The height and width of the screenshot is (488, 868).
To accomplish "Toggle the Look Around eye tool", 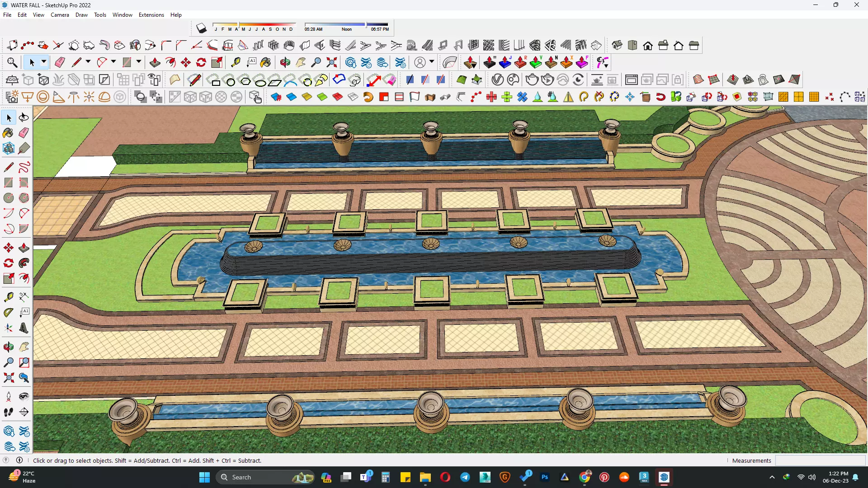I will [24, 397].
